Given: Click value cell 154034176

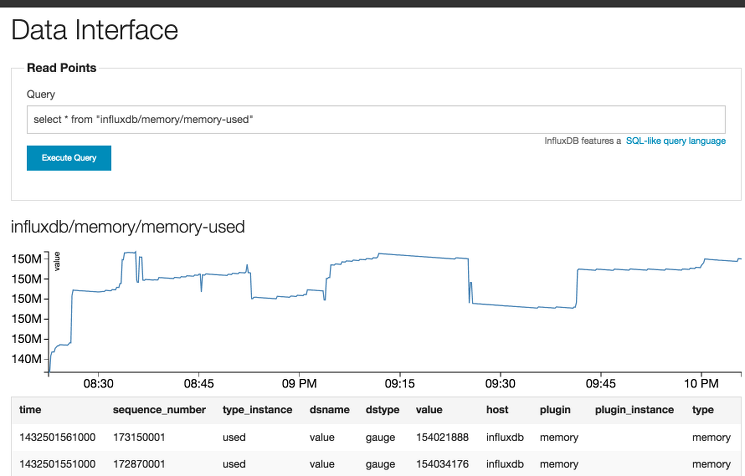Looking at the screenshot, I should (x=442, y=464).
